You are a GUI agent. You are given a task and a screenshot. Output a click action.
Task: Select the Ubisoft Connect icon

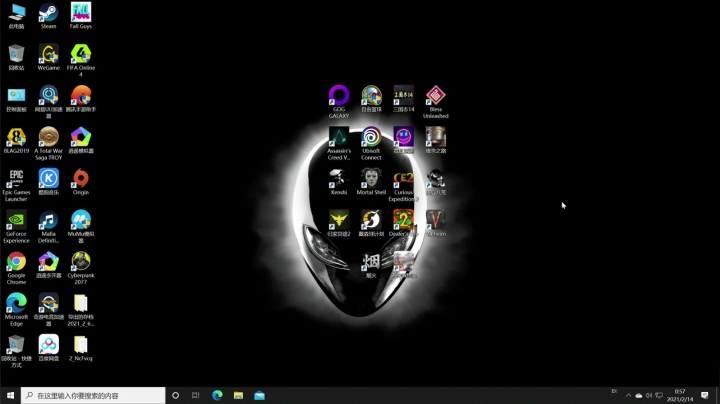coord(371,143)
